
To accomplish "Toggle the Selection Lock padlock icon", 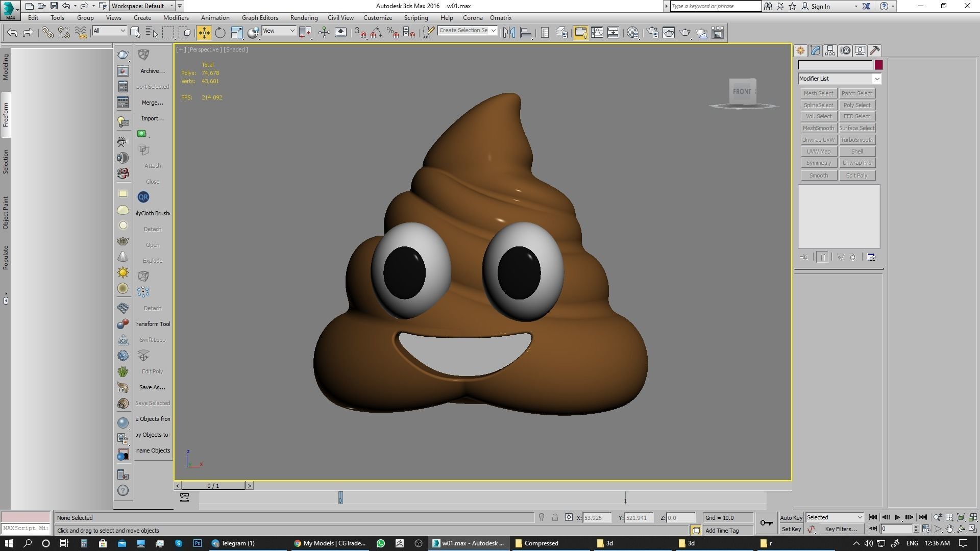I will 555,517.
